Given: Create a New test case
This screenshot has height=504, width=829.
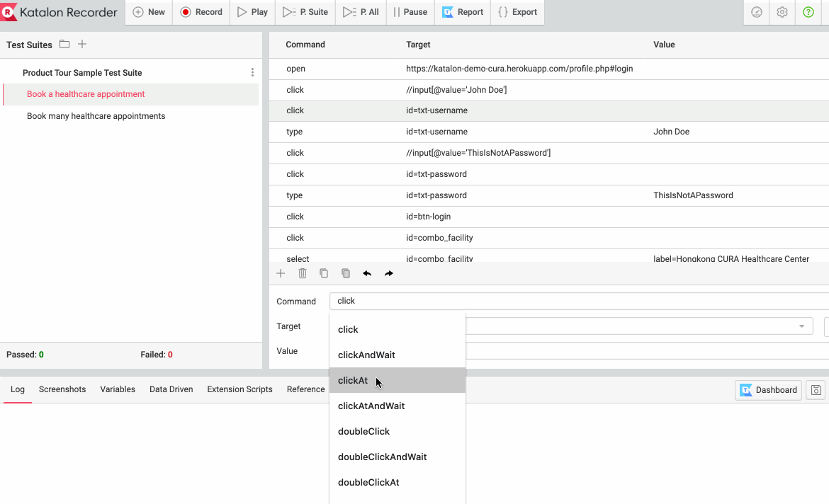Looking at the screenshot, I should (x=149, y=11).
